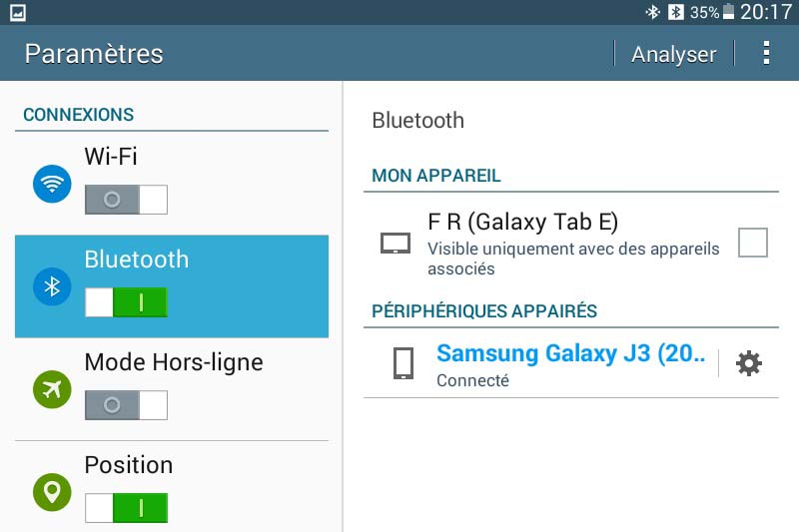Check the Galaxy Tab E visibility checkbox

(752, 243)
